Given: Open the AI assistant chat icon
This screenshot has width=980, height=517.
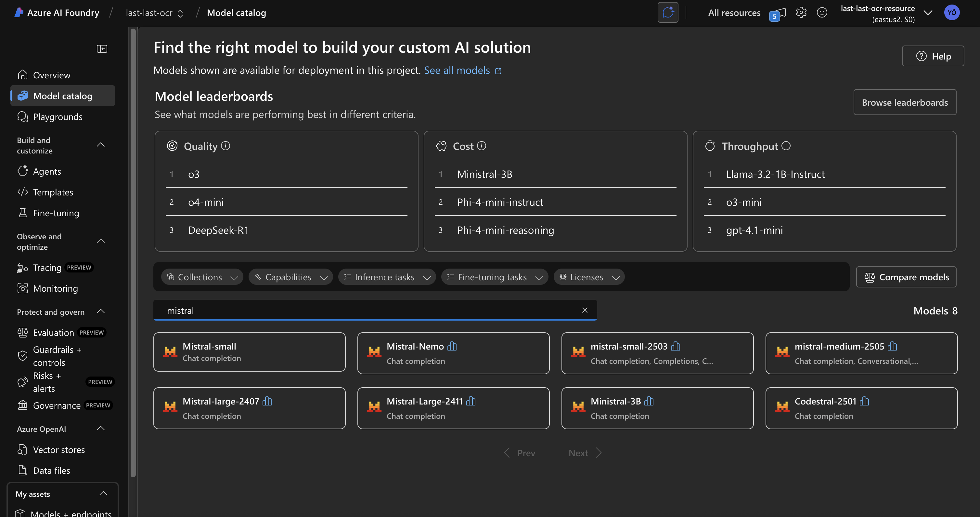Looking at the screenshot, I should (x=668, y=13).
